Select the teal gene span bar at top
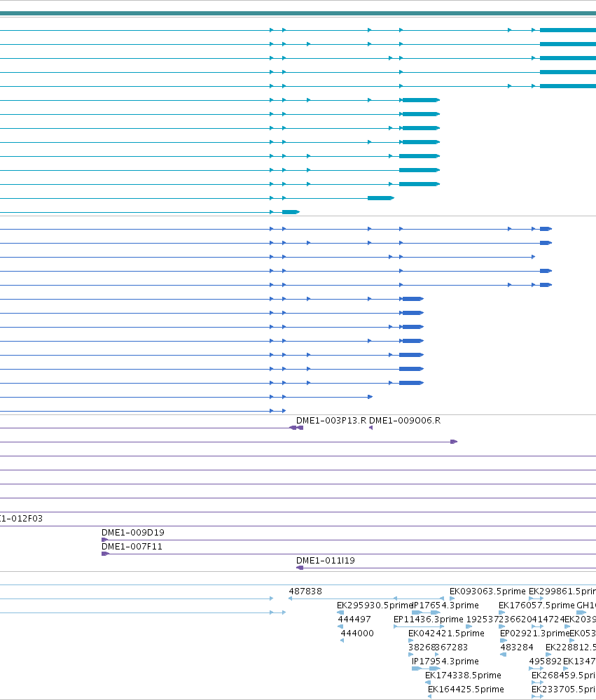 (x=298, y=13)
